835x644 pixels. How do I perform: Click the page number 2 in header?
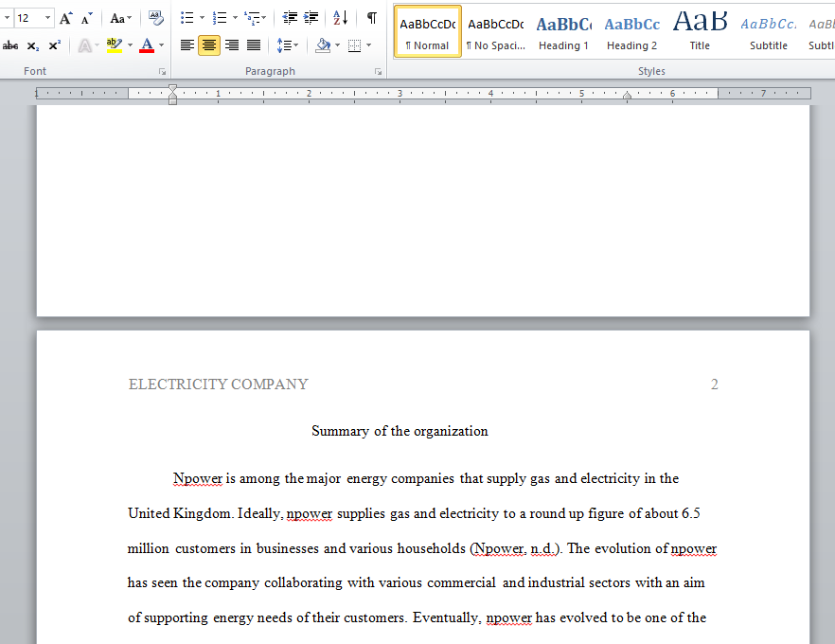tap(715, 385)
